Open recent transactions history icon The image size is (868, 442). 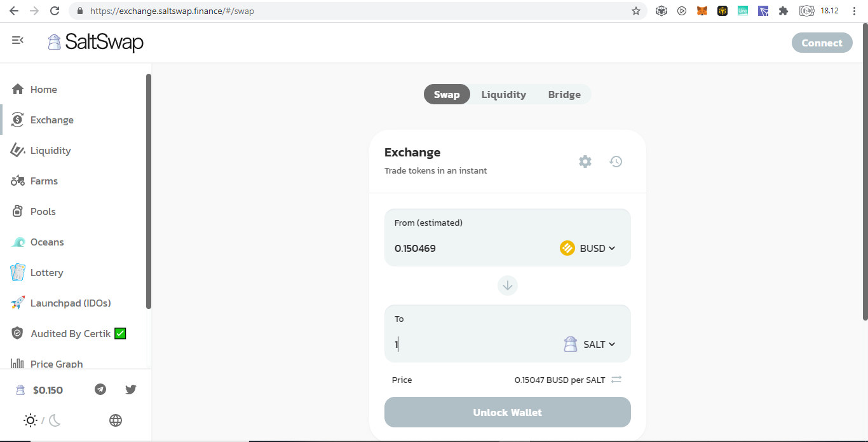[616, 162]
